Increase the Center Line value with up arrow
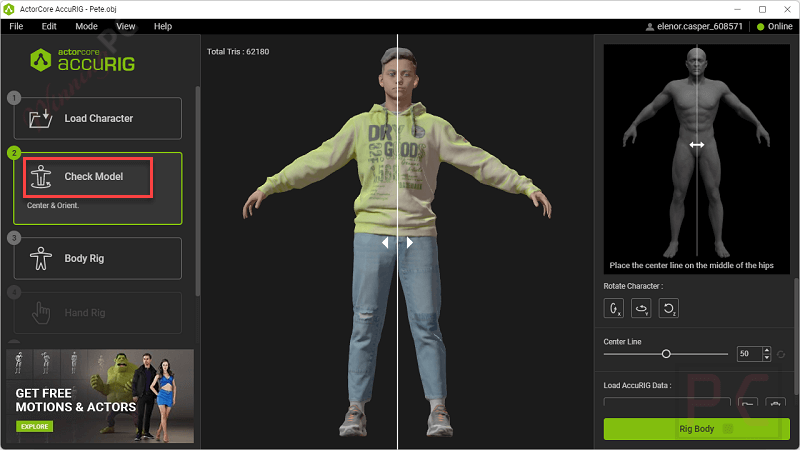The image size is (800, 450). tap(766, 350)
